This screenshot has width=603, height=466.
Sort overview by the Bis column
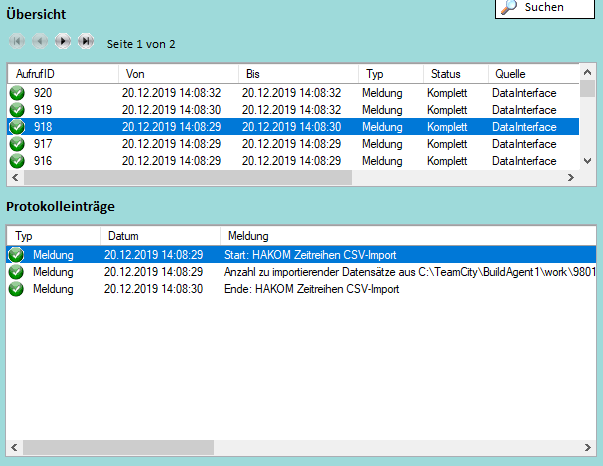click(x=297, y=74)
